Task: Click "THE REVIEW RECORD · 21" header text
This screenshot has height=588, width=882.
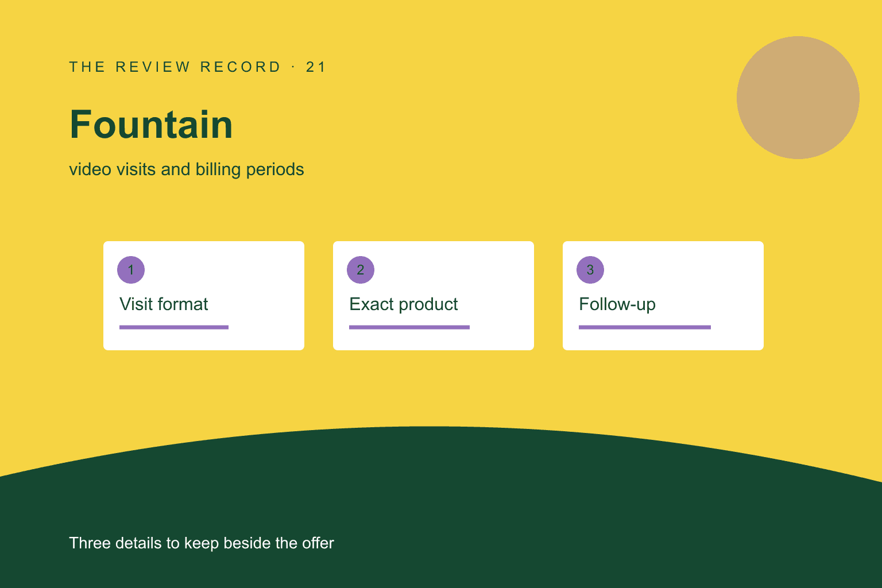Action: coord(198,67)
